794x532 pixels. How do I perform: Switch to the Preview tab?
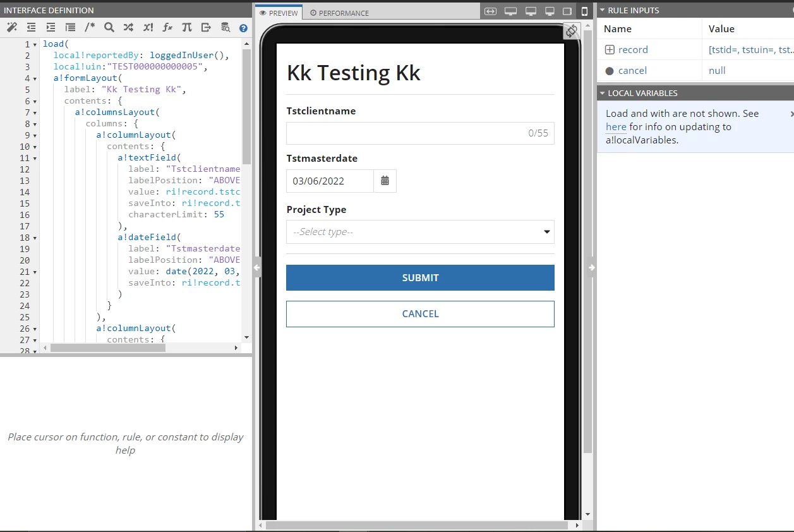(x=279, y=13)
